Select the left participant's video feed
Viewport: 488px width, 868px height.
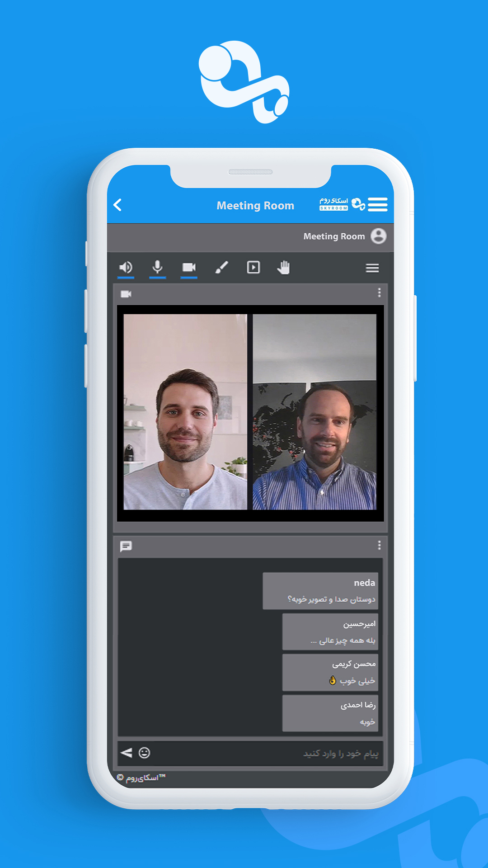[185, 412]
